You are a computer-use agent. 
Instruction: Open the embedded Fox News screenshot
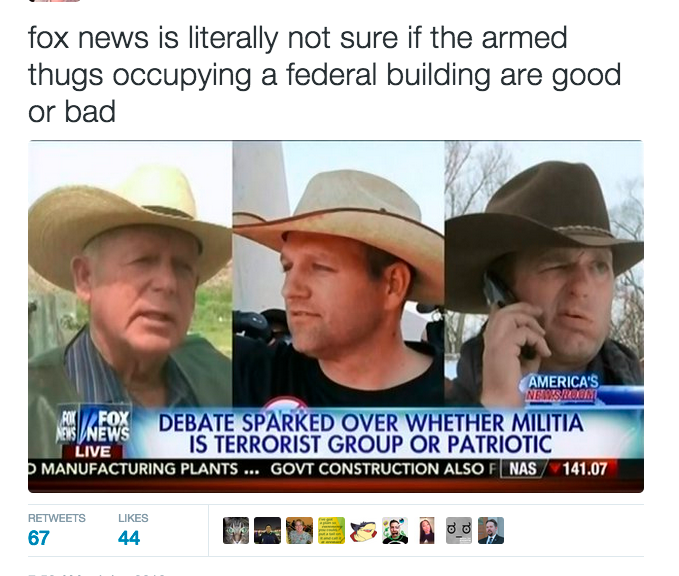tap(336, 317)
